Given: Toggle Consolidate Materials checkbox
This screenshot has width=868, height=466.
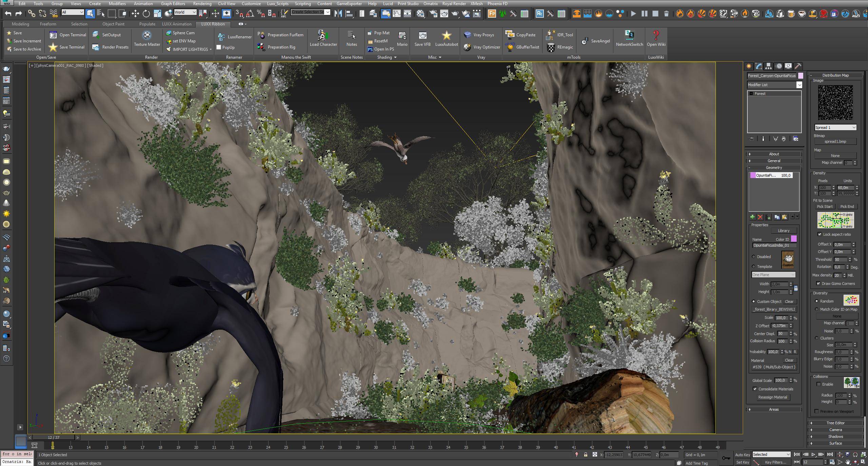Looking at the screenshot, I should point(755,389).
